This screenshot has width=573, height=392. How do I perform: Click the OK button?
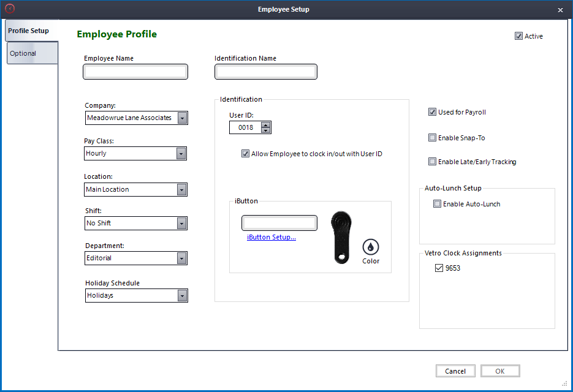click(500, 371)
